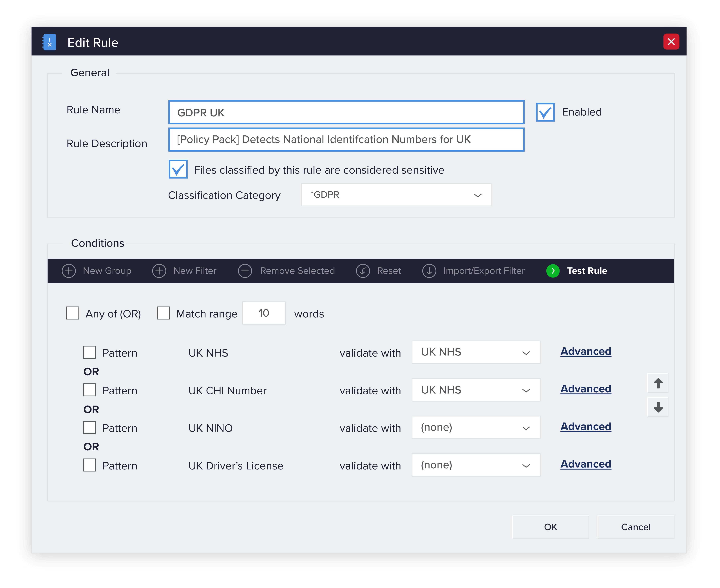
Task: Click the Cancel button
Action: coord(636,527)
